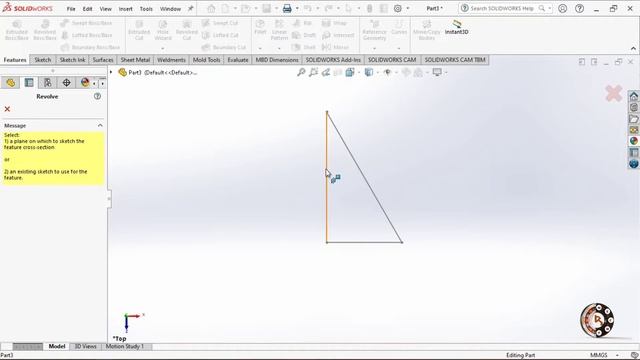Switch to the Weldments ribbon tab

[171, 60]
